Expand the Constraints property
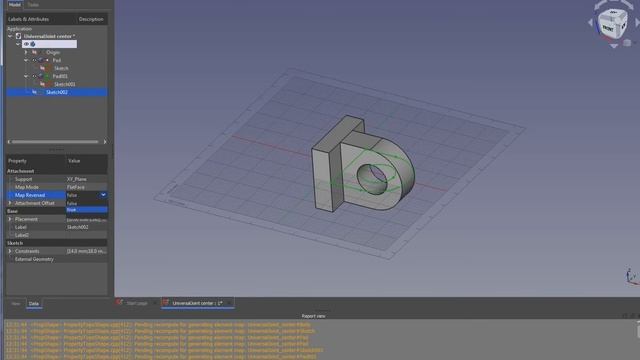This screenshot has width=640, height=360. click(10, 251)
